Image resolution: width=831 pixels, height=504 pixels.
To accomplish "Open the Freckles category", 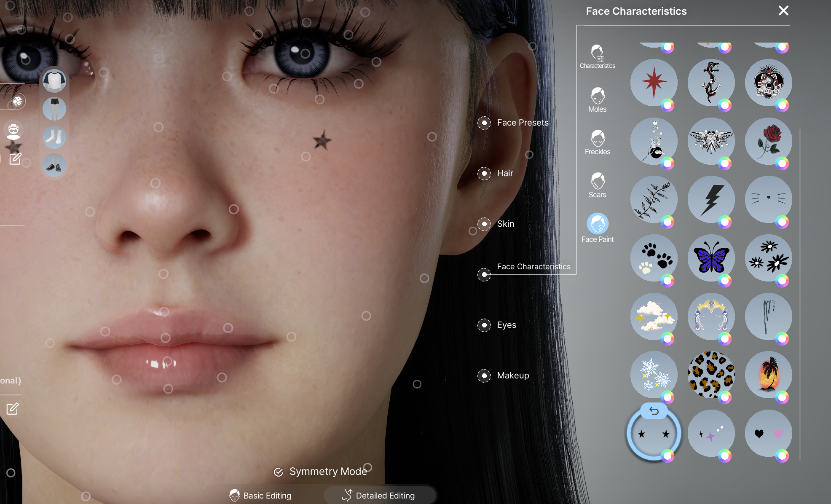I will [597, 142].
